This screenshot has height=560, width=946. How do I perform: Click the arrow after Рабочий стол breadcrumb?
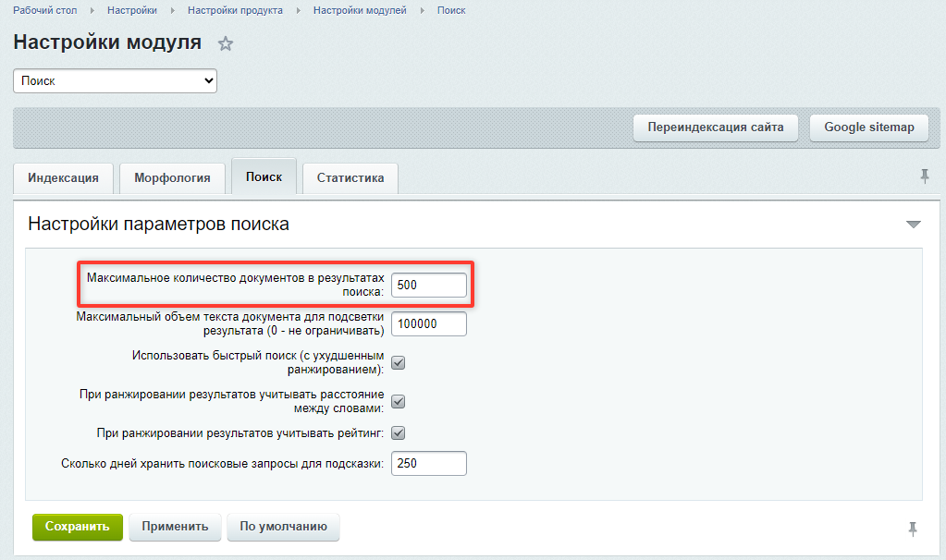pos(92,10)
